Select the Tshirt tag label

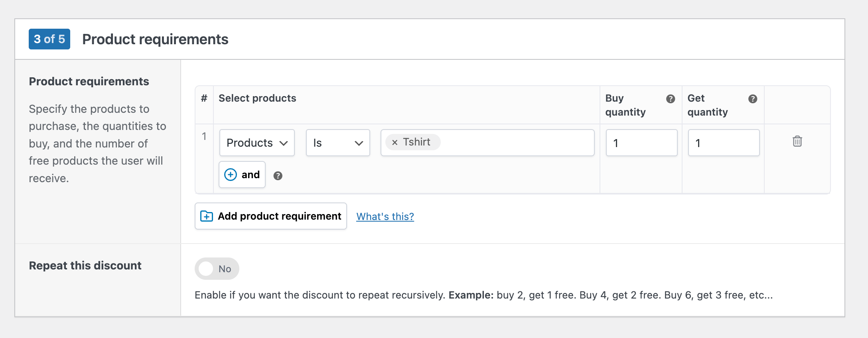(x=416, y=142)
